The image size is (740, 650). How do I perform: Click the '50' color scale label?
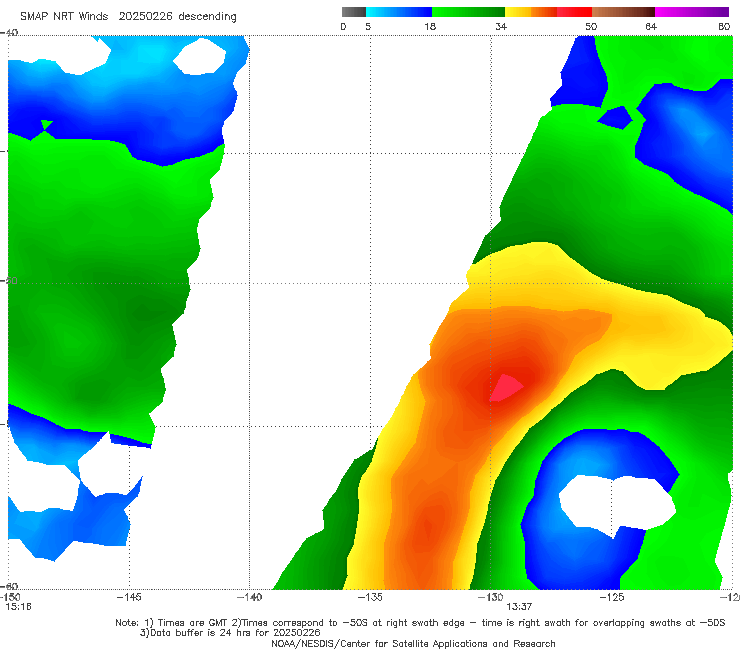[x=591, y=26]
